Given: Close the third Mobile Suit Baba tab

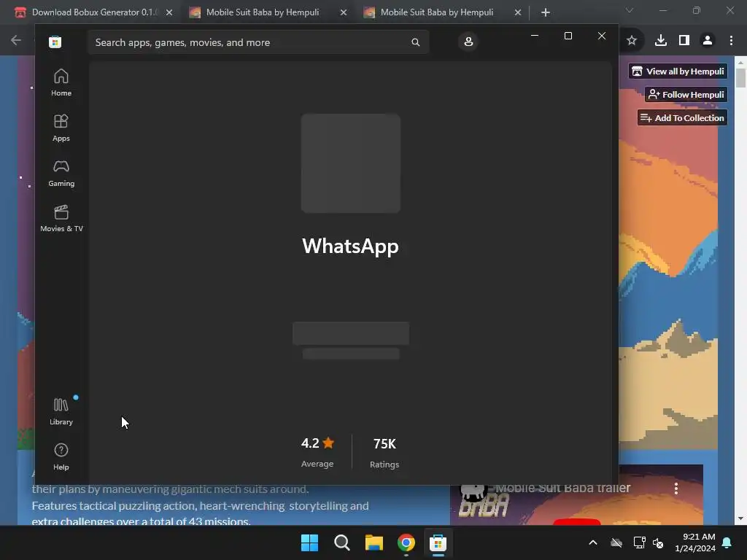Looking at the screenshot, I should pyautogui.click(x=518, y=12).
